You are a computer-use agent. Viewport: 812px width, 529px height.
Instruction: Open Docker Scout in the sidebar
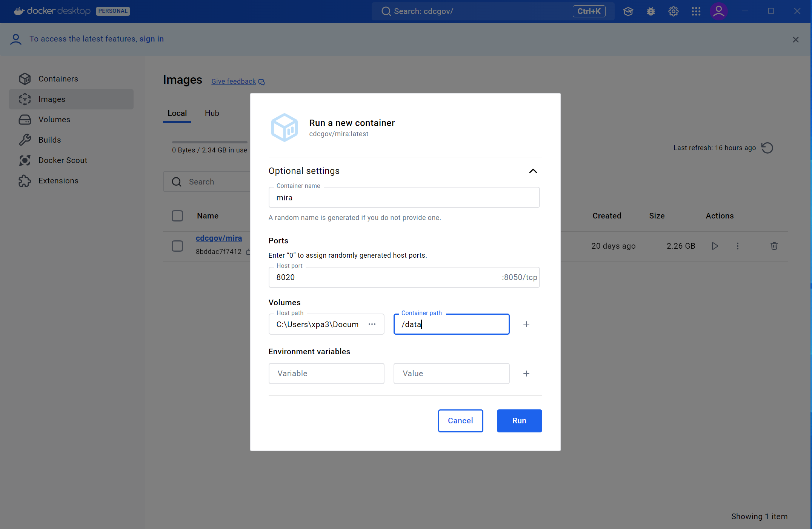coord(71,160)
